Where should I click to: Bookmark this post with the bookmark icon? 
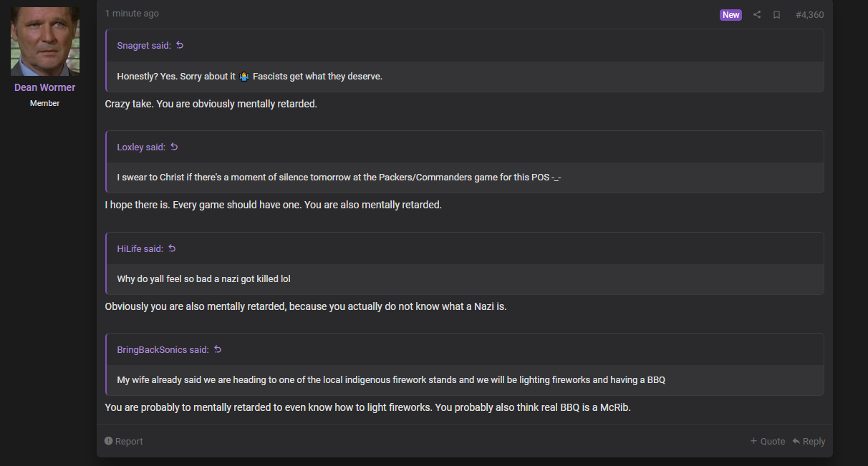click(776, 14)
